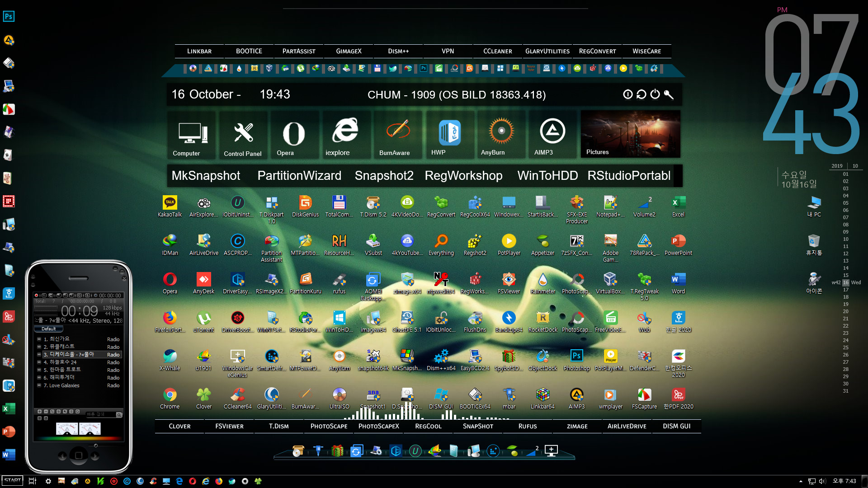Launch DiskGenius from the desktop grid

(x=305, y=206)
